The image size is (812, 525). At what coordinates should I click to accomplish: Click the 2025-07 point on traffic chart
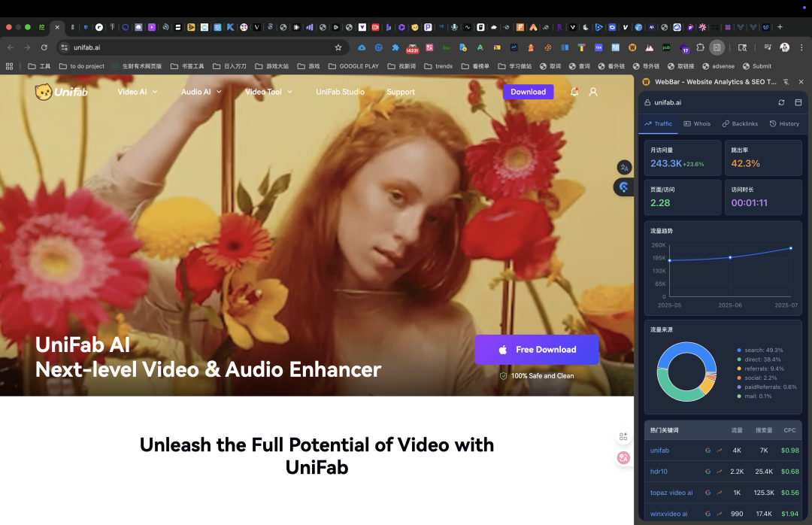tap(791, 248)
